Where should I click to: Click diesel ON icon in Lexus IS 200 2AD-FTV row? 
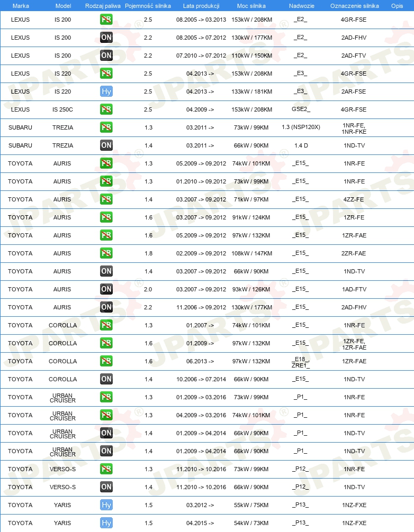(106, 56)
